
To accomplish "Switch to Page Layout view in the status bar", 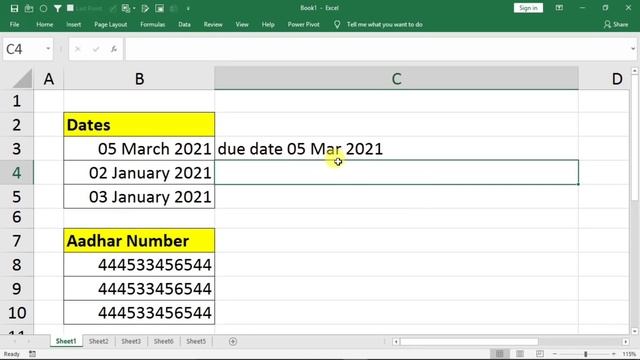I will point(520,354).
